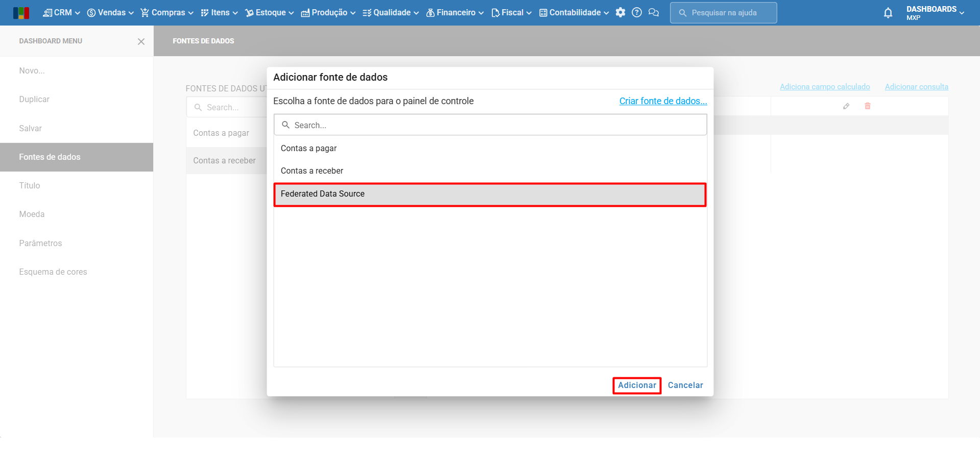Screen dimensions: 980x459
Task: Select Parâmetros in the dashboard menu
Action: pyautogui.click(x=40, y=243)
